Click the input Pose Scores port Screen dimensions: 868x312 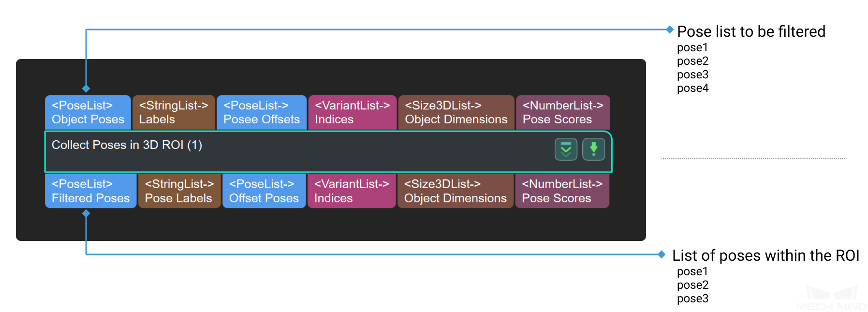563,113
